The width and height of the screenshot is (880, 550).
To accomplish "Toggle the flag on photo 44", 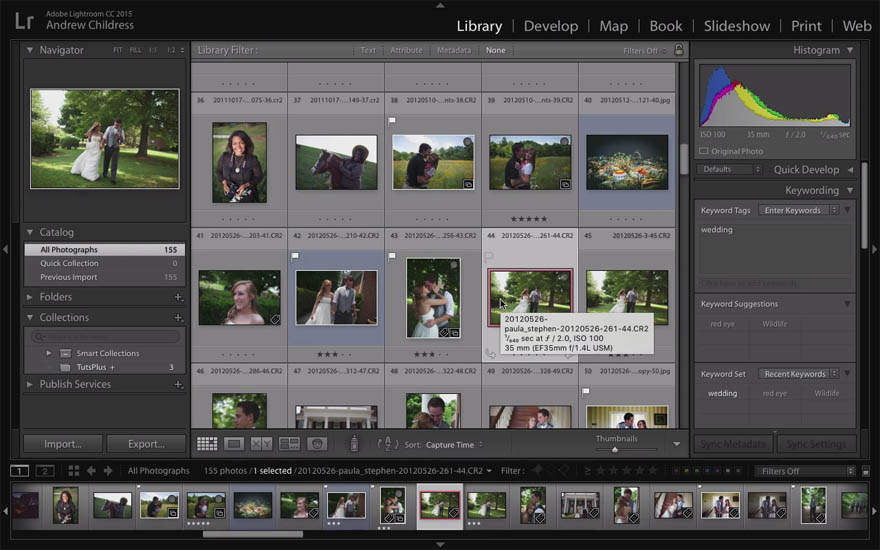I will coord(489,256).
